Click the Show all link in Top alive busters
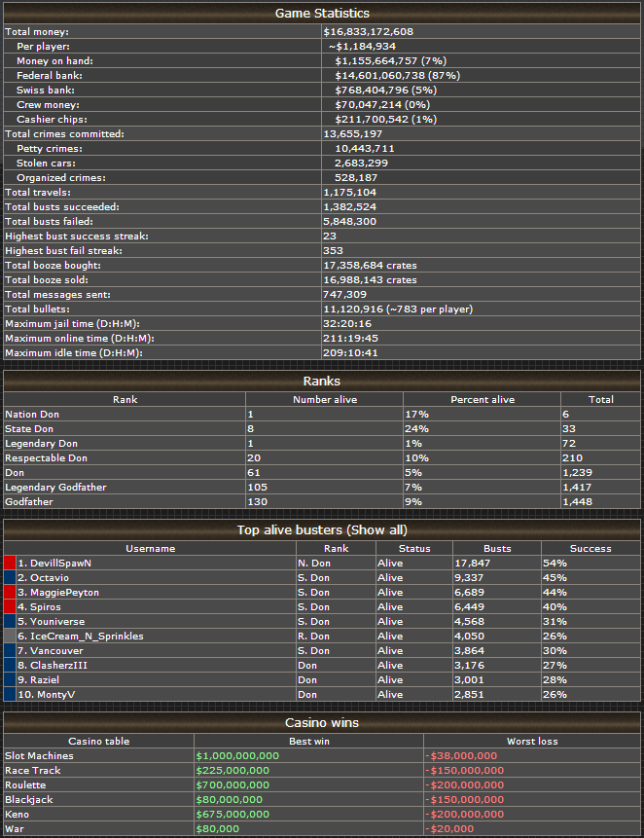This screenshot has width=644, height=838. coord(379,530)
